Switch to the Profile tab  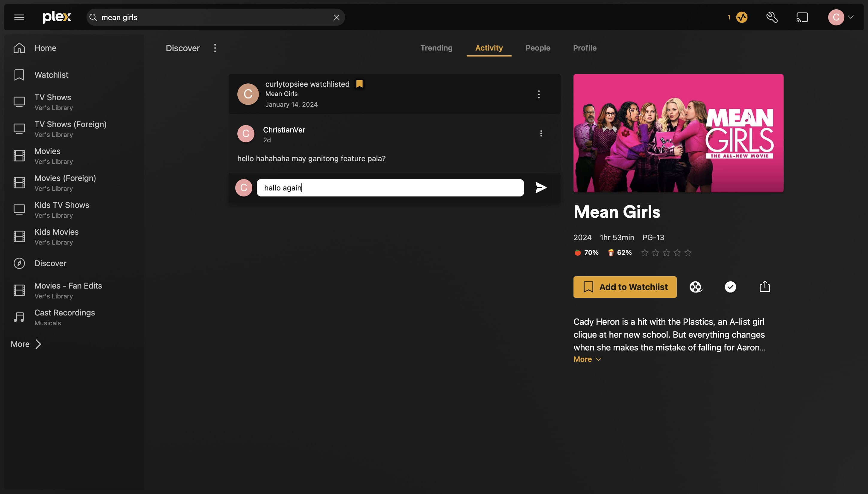click(585, 48)
